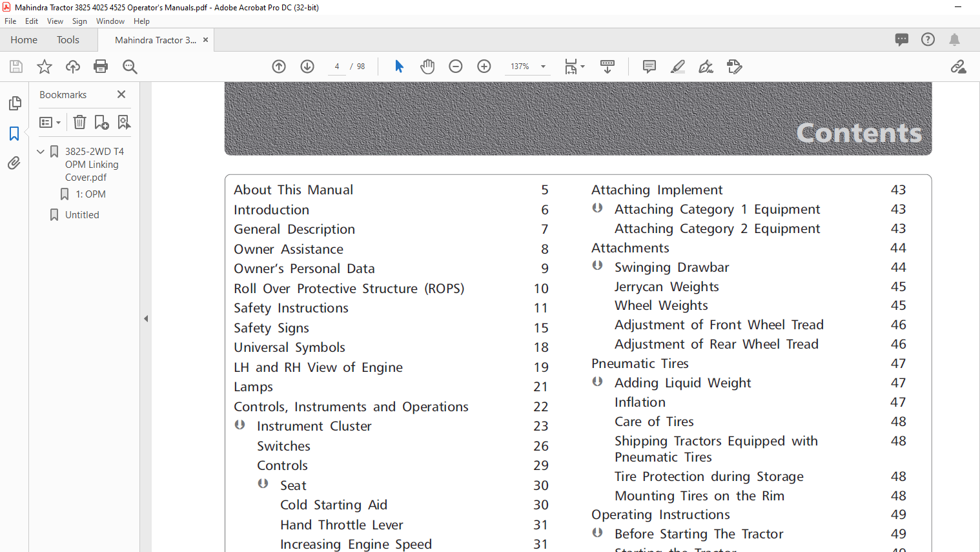Image resolution: width=980 pixels, height=552 pixels.
Task: Select the highlight text pen tool
Action: point(678,66)
